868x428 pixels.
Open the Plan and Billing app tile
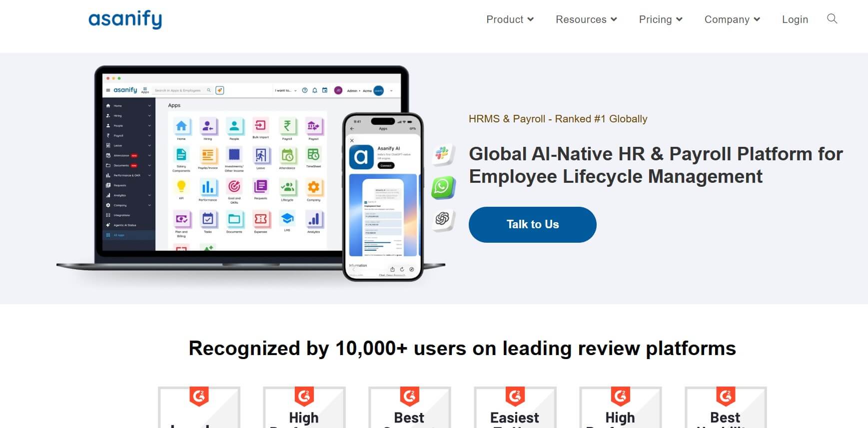181,224
